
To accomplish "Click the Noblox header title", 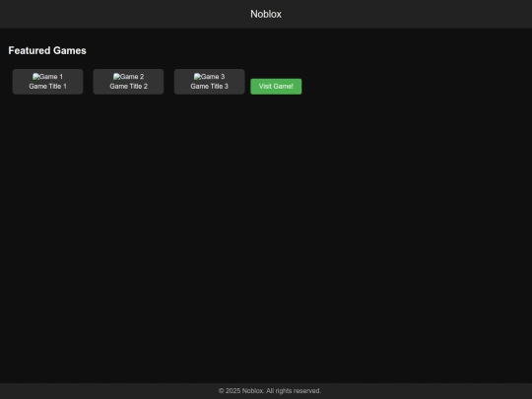I will click(266, 14).
